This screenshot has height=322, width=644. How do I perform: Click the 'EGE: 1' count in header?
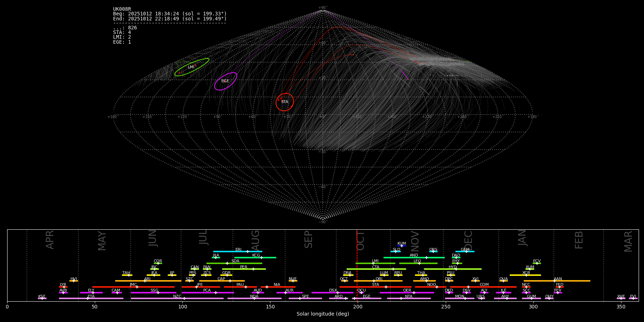(x=122, y=42)
